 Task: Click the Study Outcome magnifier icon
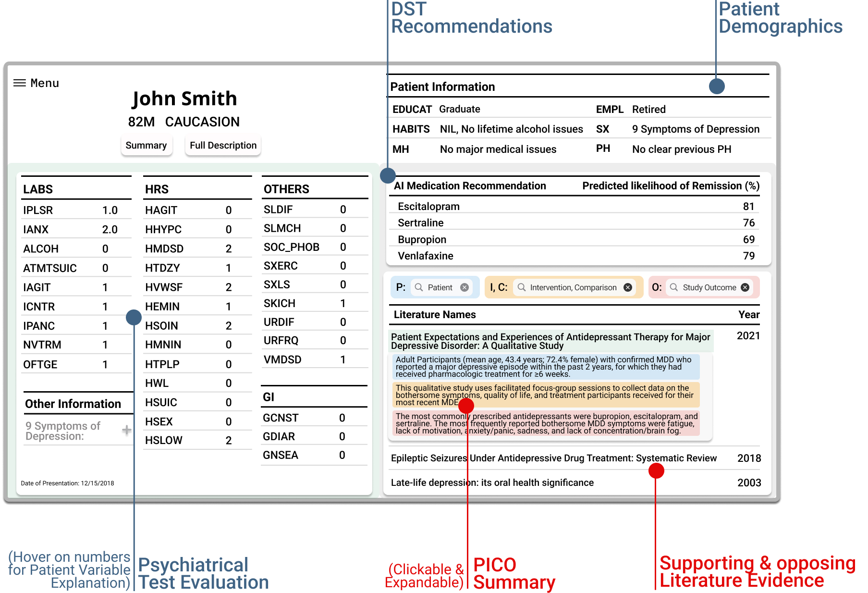(674, 287)
